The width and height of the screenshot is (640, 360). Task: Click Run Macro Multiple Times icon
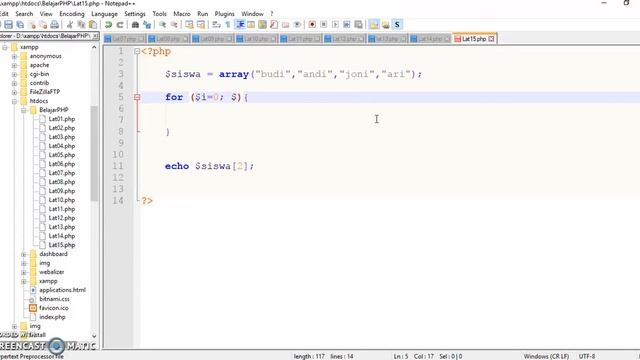347,24
